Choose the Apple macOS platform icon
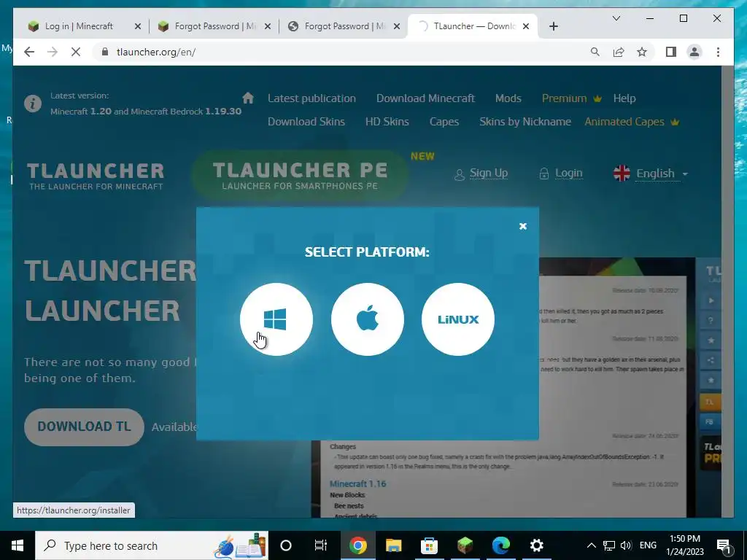Screen dimensions: 747x560 (x=368, y=319)
